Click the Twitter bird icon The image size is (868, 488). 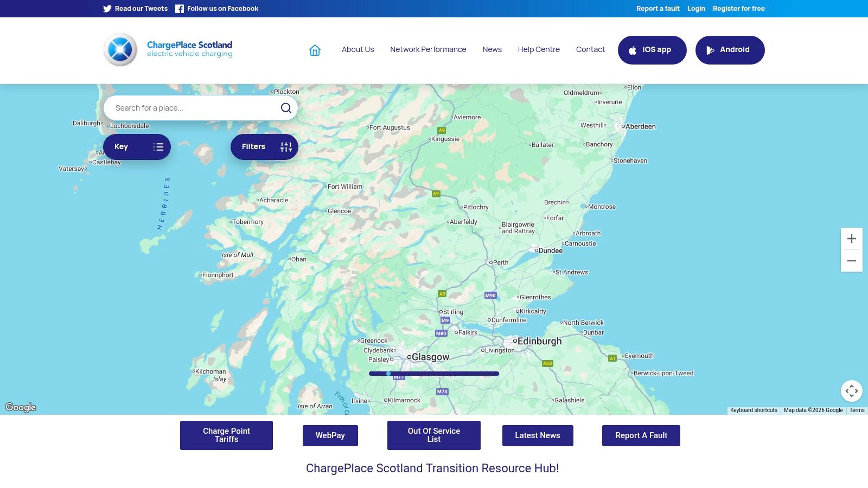107,9
